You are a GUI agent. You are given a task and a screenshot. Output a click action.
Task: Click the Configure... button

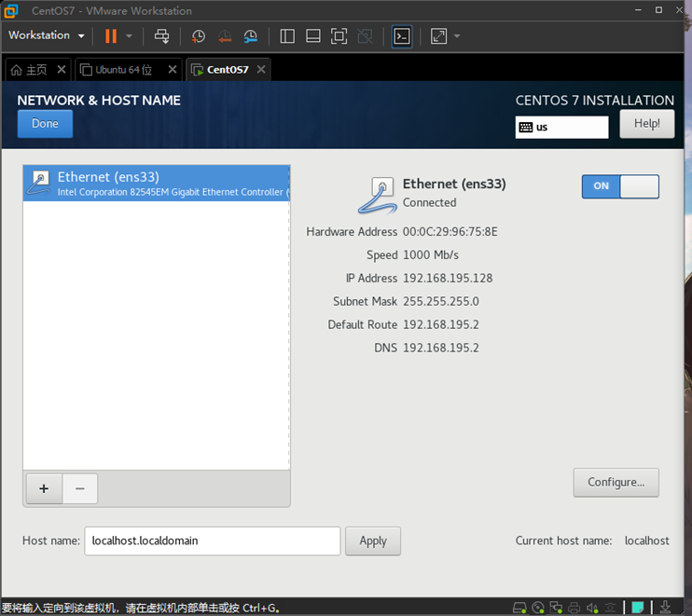pyautogui.click(x=616, y=483)
